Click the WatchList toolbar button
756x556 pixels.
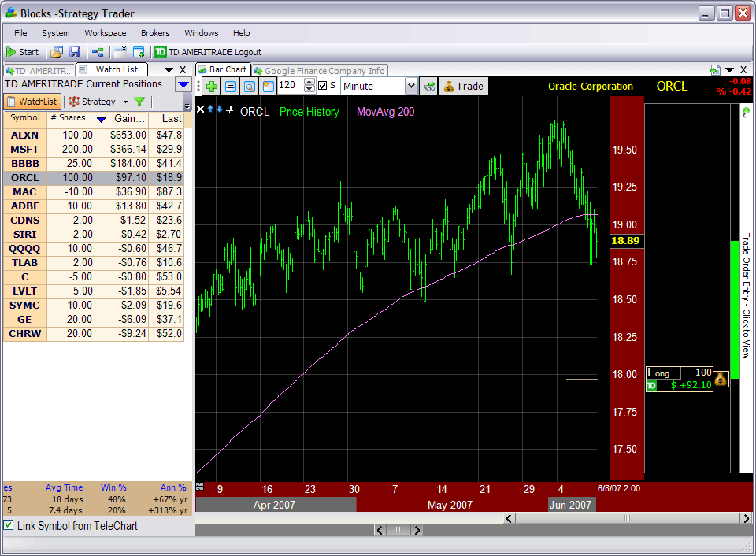click(33, 102)
